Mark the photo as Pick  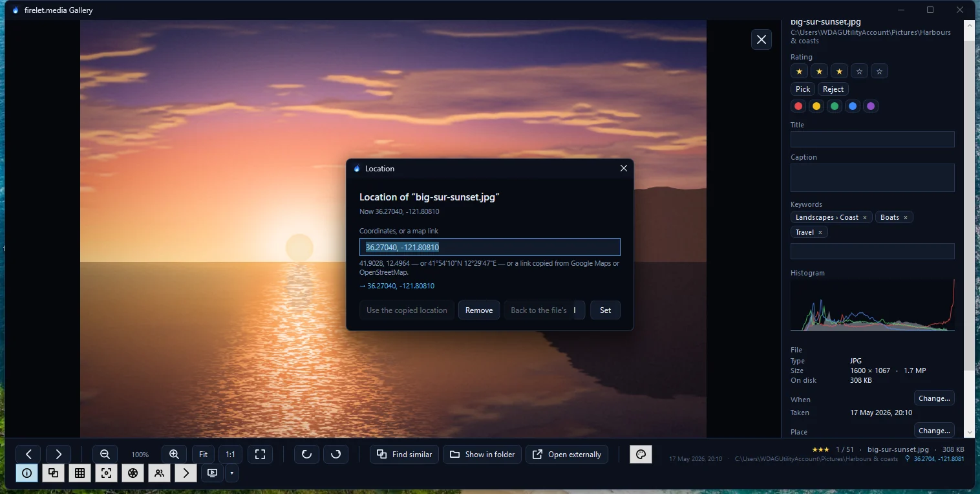click(803, 89)
